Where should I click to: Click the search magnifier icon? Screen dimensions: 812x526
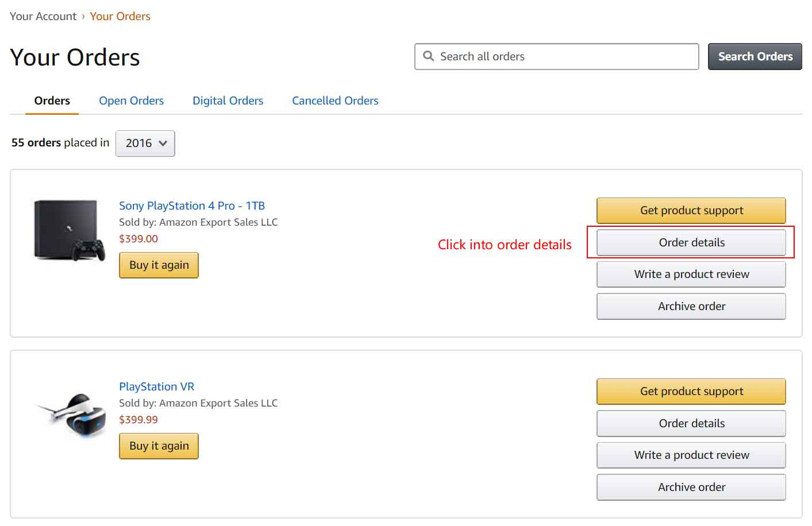[x=428, y=56]
